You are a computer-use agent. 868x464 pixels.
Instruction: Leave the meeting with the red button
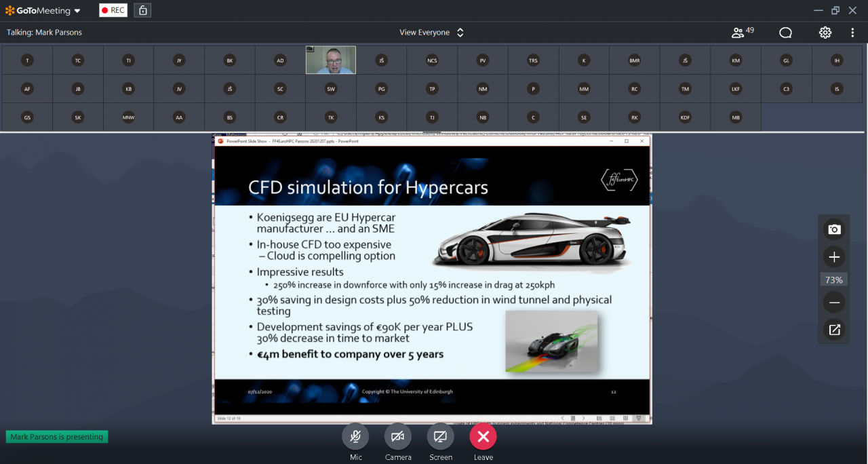pos(484,436)
